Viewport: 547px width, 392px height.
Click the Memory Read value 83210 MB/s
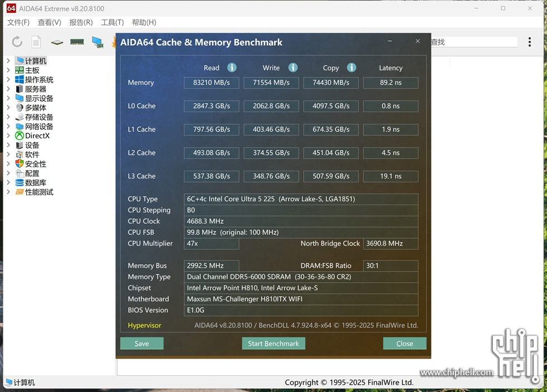212,83
